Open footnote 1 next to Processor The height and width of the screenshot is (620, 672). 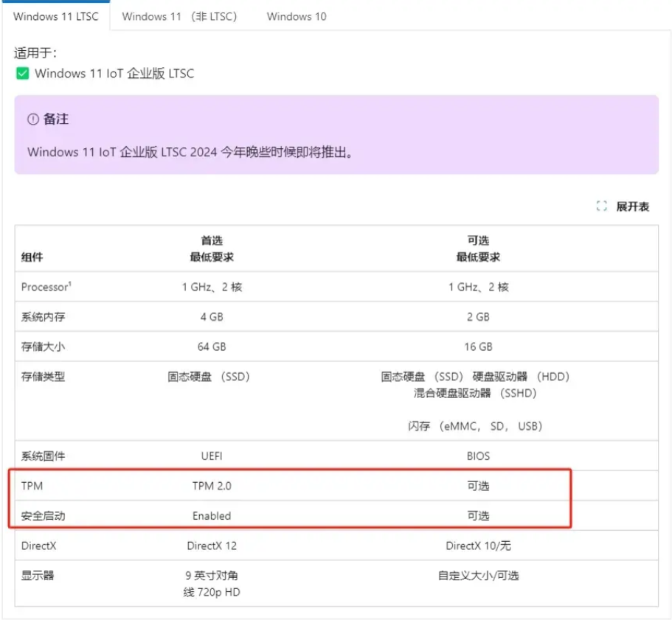[x=70, y=284]
